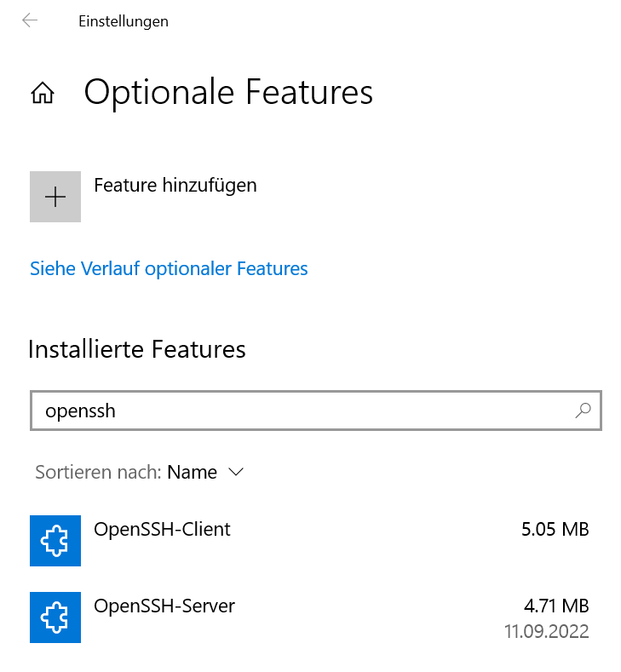Go to the Settings home page icon
621x672 pixels.
[43, 93]
